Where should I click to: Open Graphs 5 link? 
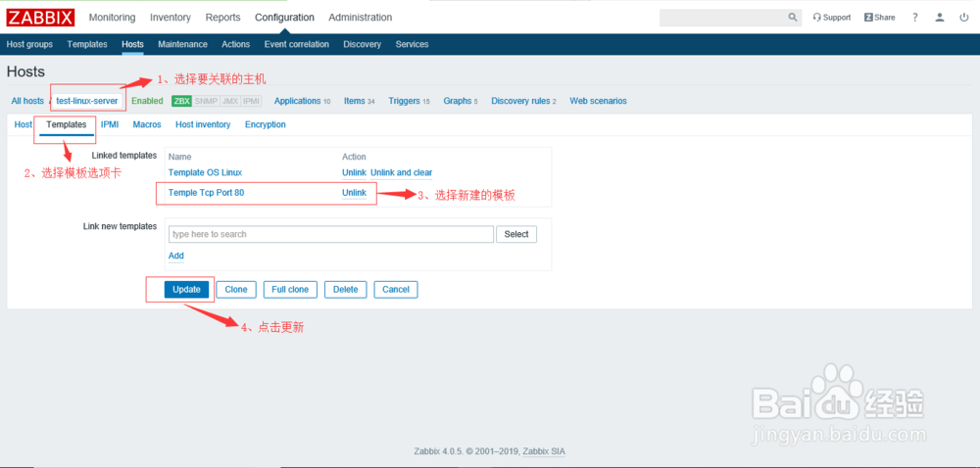click(461, 101)
